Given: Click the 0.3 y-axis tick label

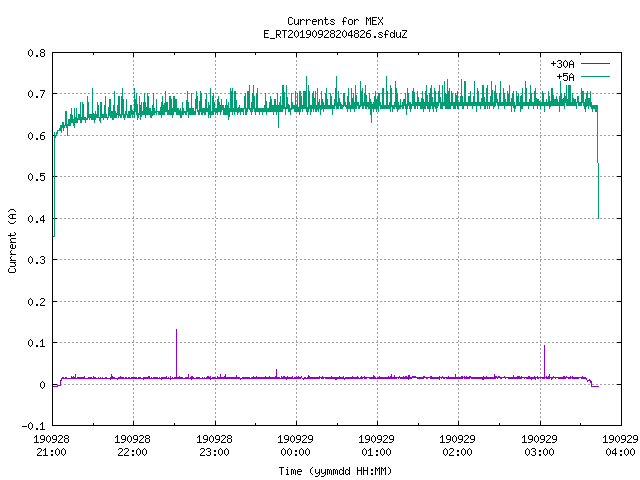Looking at the screenshot, I should tap(36, 260).
